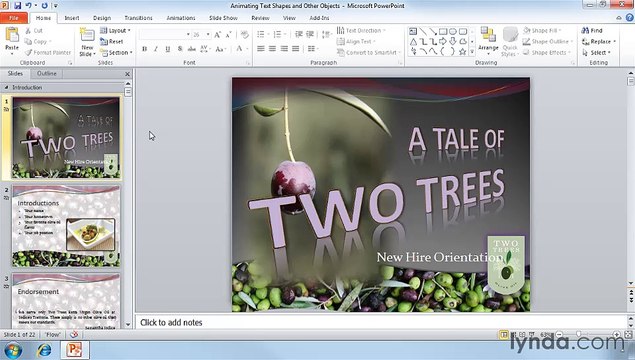
Task: Open the font name combo box
Action: (x=164, y=35)
